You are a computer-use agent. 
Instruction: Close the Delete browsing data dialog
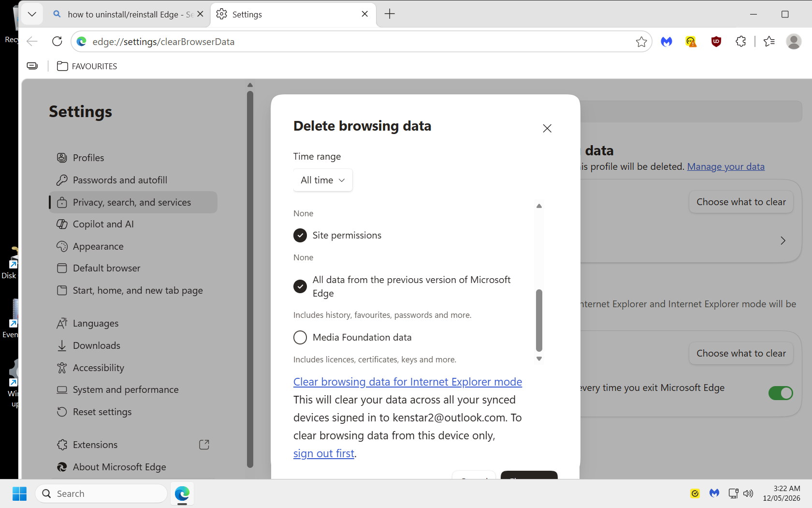tap(547, 128)
